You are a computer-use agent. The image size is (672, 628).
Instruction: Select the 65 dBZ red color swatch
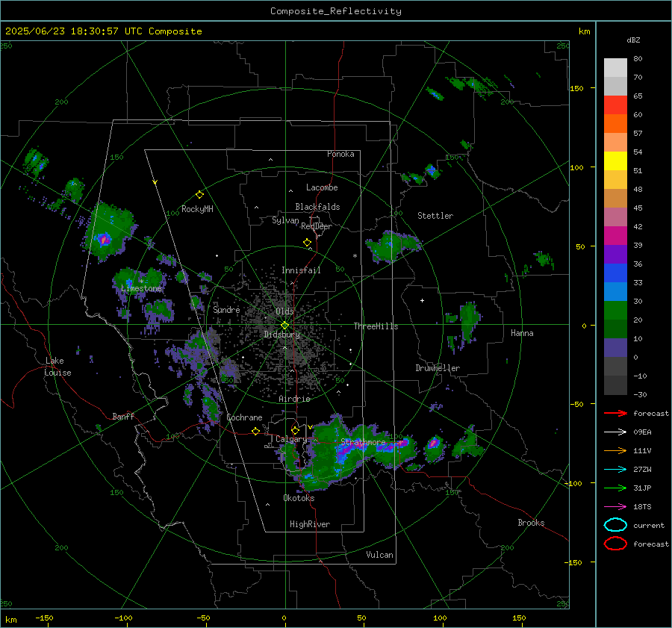615,105
